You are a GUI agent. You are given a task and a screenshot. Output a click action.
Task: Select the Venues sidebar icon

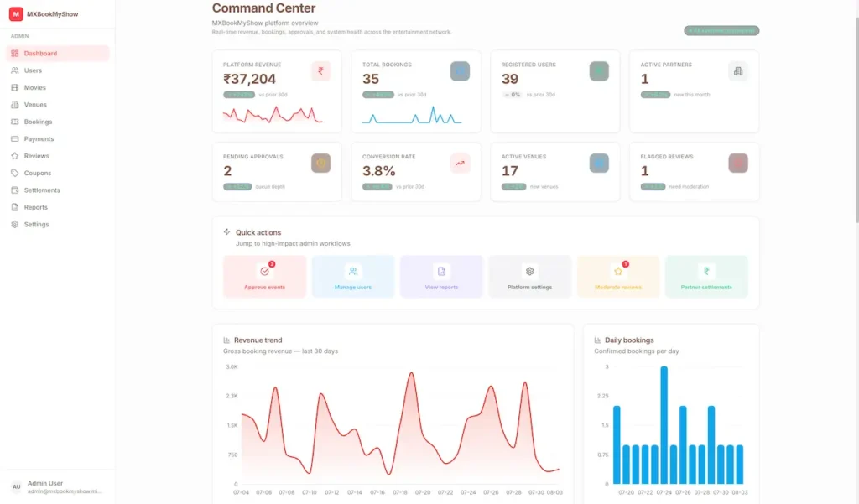[15, 105]
